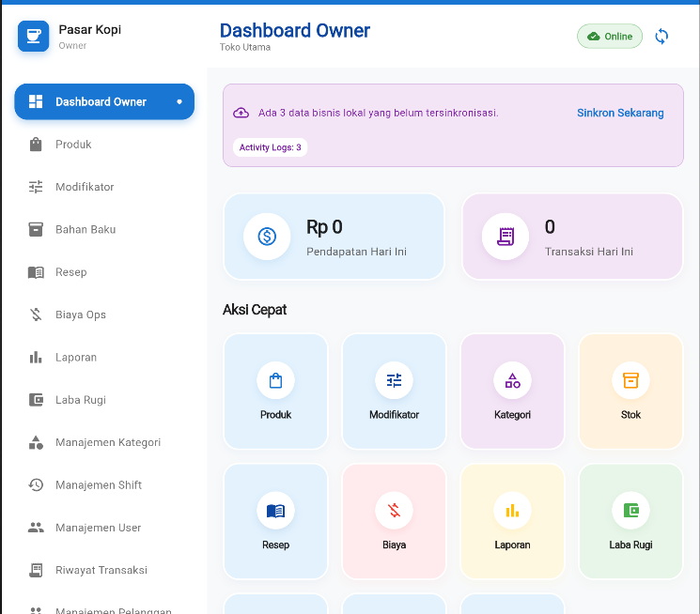
Task: Open the Laba Rugi quick action icon
Action: pyautogui.click(x=630, y=511)
